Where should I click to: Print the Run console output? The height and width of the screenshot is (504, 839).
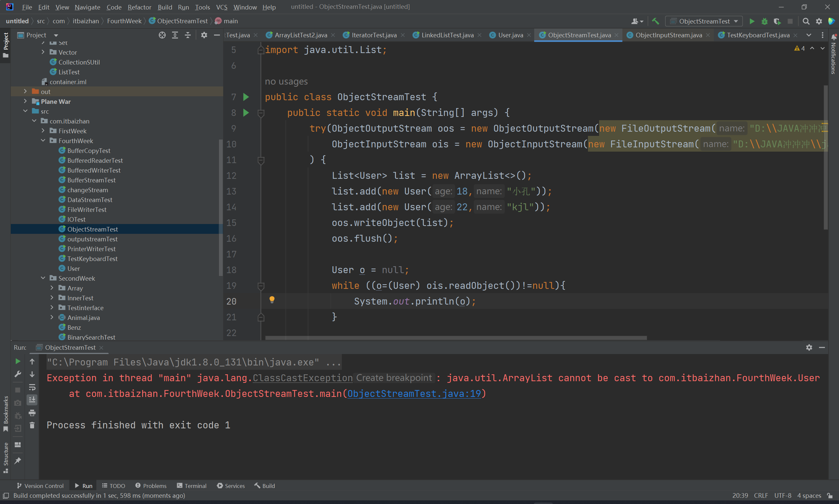[x=32, y=413]
